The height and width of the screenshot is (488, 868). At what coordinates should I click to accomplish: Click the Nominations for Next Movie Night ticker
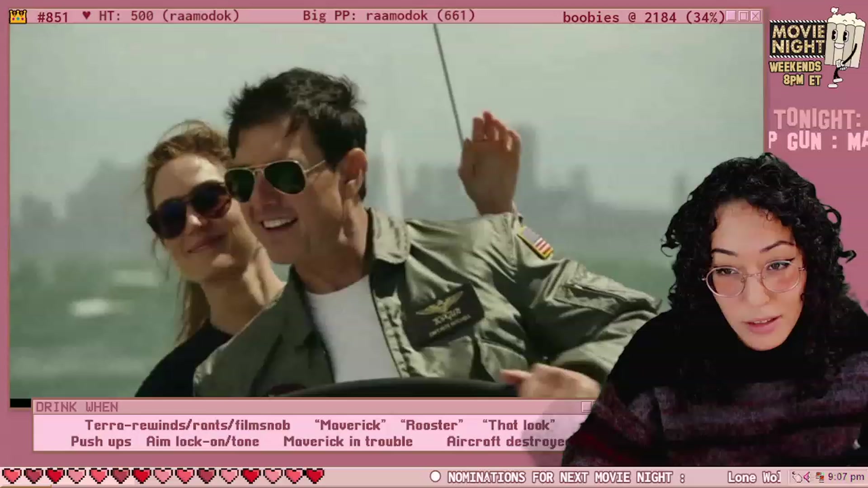coord(566,477)
